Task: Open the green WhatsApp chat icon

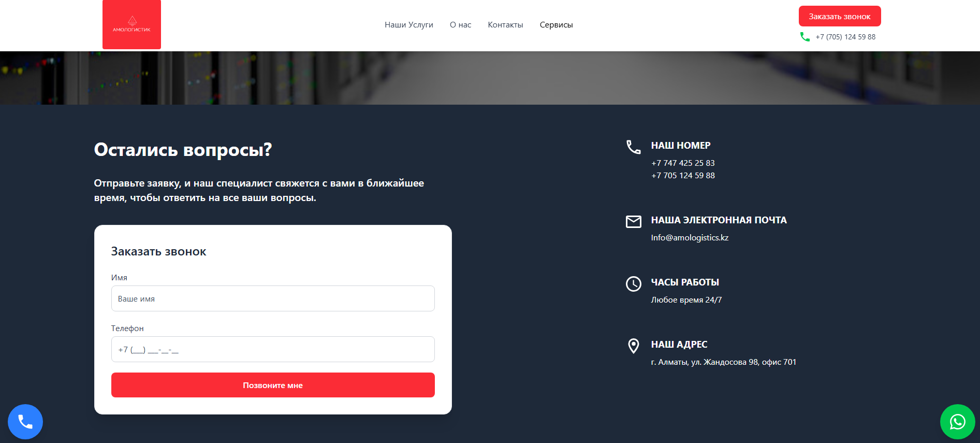Action: [958, 422]
